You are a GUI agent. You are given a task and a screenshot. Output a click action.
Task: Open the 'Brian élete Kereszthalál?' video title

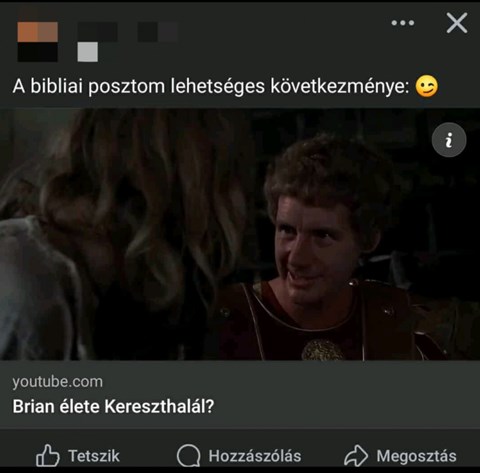click(x=113, y=406)
